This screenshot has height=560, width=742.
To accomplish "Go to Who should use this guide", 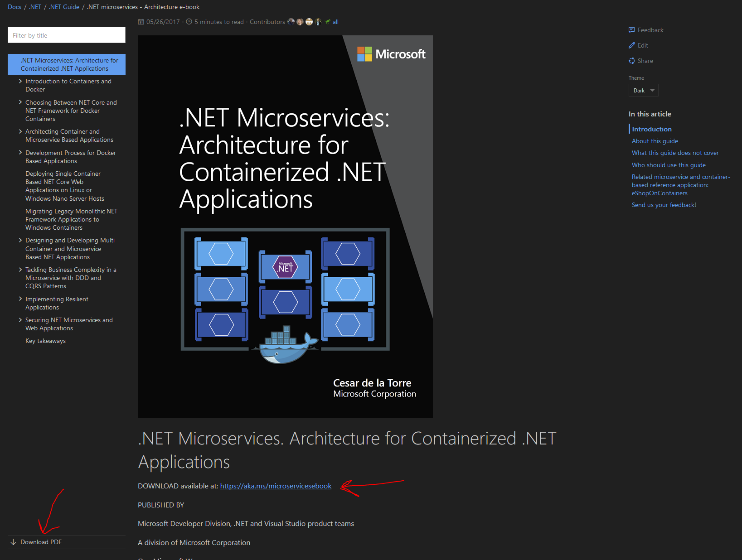I will pos(669,165).
